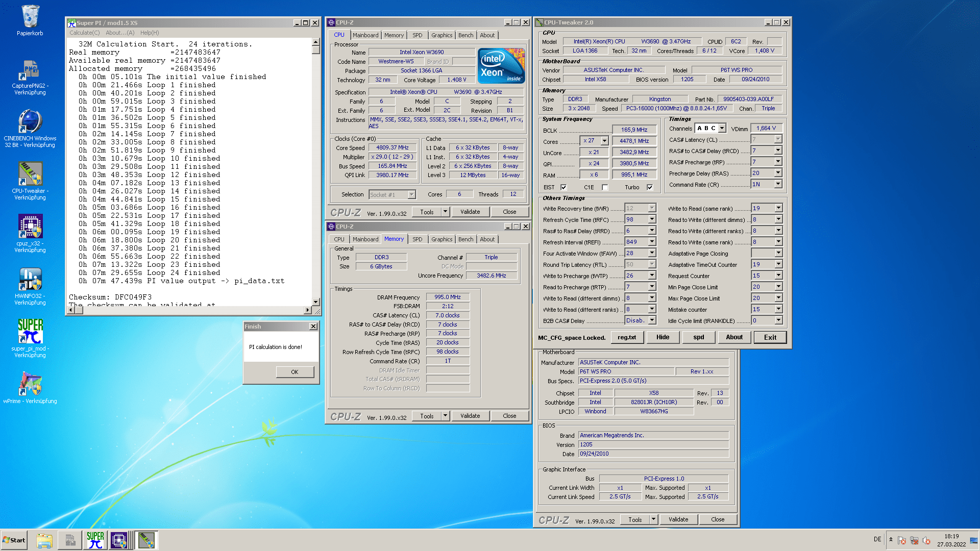Switch to CPU-Tweaker in the taskbar

146,540
